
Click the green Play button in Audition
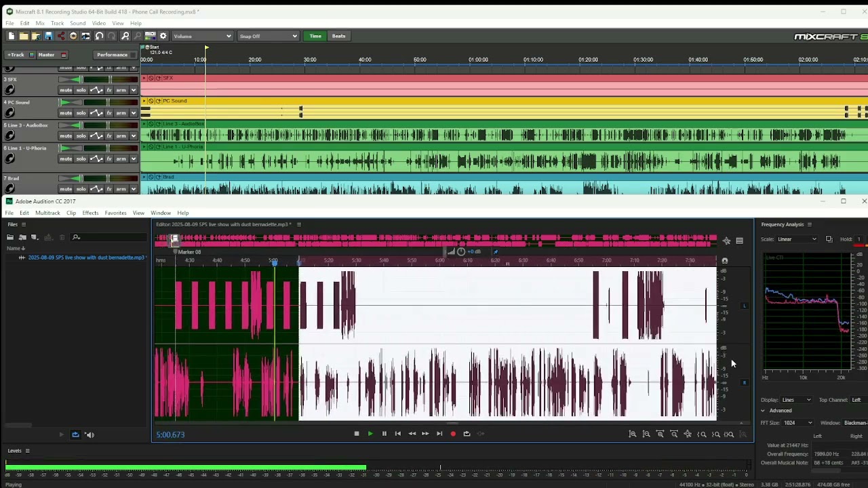(370, 434)
